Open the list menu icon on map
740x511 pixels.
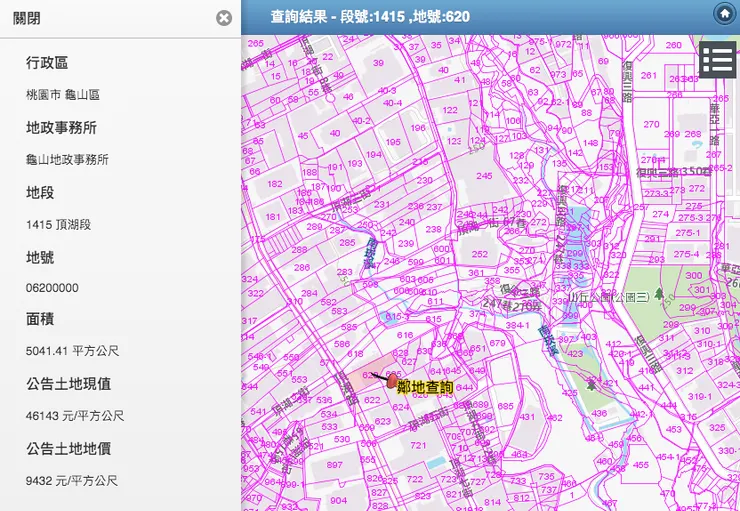coord(718,59)
